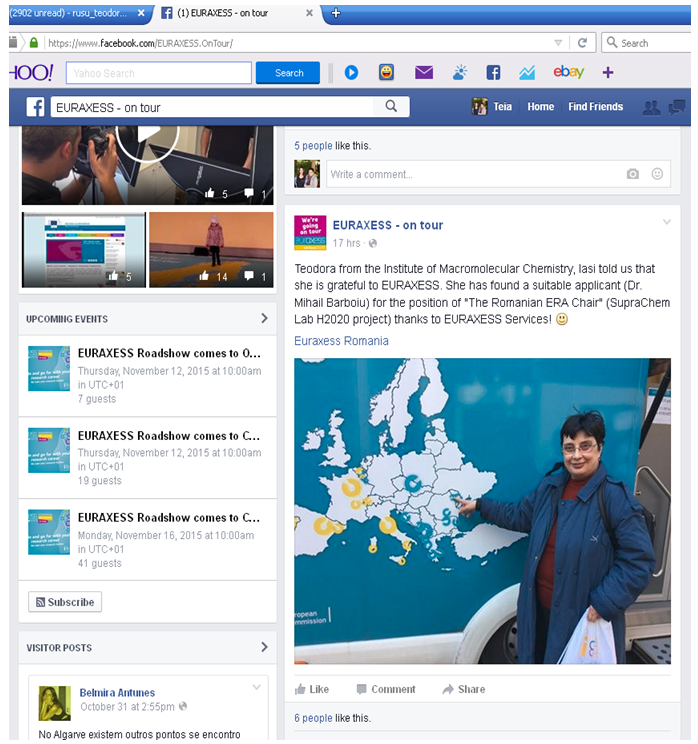Open the Roadshow event on November 16
698x744 pixels.
tap(169, 518)
